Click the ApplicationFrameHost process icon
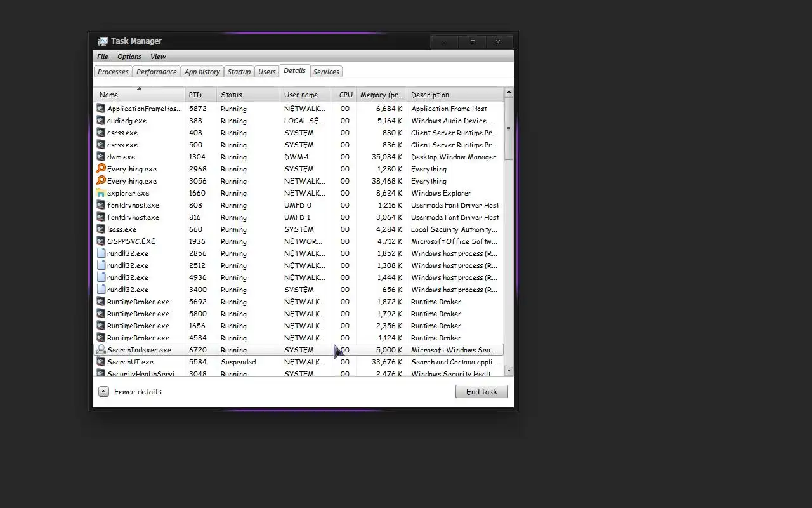 [100, 109]
